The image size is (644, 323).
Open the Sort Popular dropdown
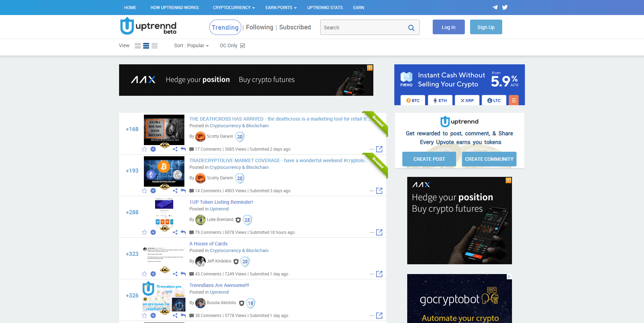click(191, 46)
